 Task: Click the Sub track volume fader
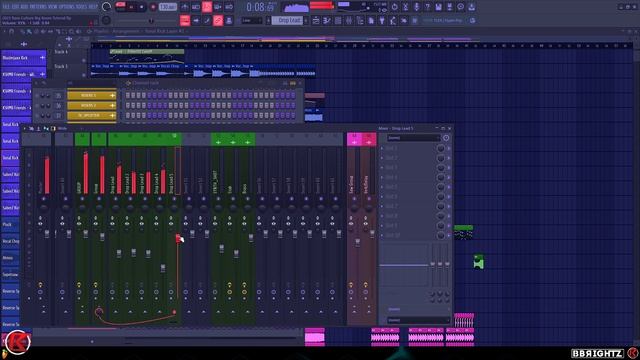[236, 254]
